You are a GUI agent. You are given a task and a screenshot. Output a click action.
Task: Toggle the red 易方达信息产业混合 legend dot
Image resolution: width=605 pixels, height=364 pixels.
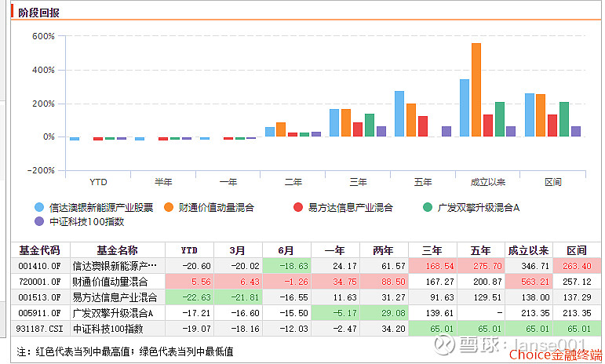pyautogui.click(x=298, y=207)
